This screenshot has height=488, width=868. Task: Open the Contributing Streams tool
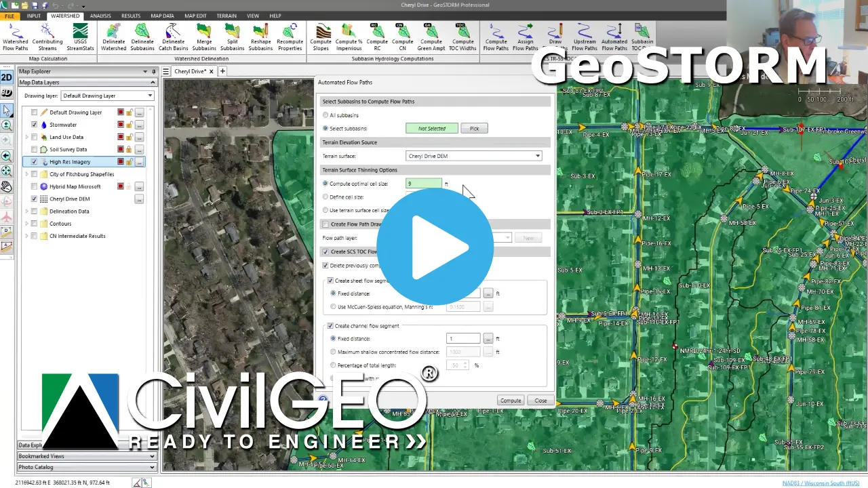[x=47, y=37]
